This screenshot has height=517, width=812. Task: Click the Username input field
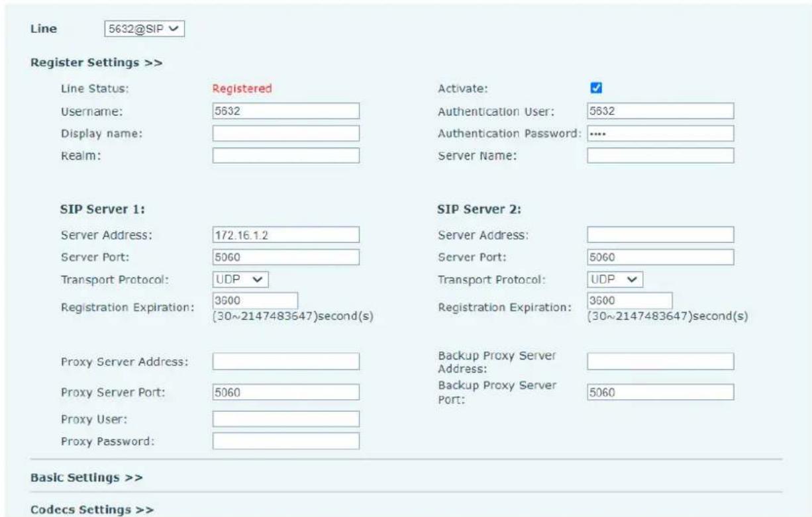point(285,111)
